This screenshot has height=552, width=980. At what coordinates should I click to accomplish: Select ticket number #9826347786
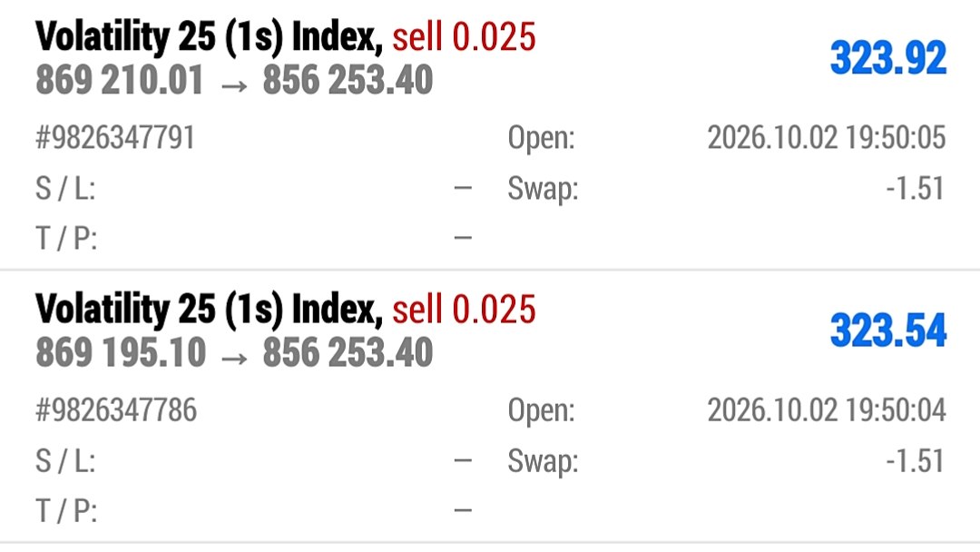click(x=116, y=410)
